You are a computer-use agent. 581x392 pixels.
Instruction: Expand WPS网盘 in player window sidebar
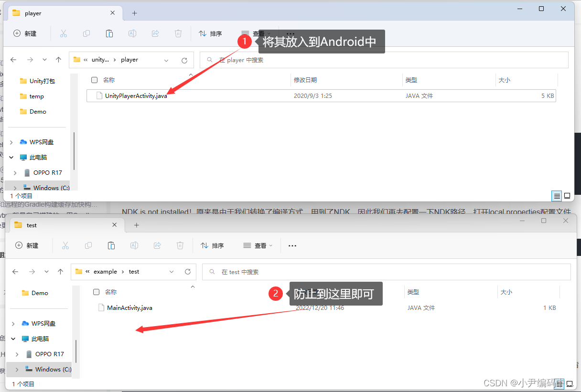click(x=11, y=142)
